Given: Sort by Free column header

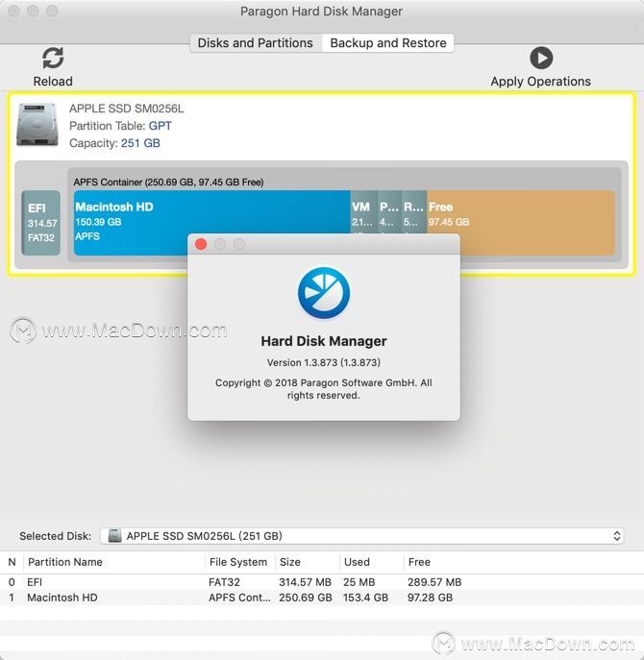Looking at the screenshot, I should coord(419,562).
